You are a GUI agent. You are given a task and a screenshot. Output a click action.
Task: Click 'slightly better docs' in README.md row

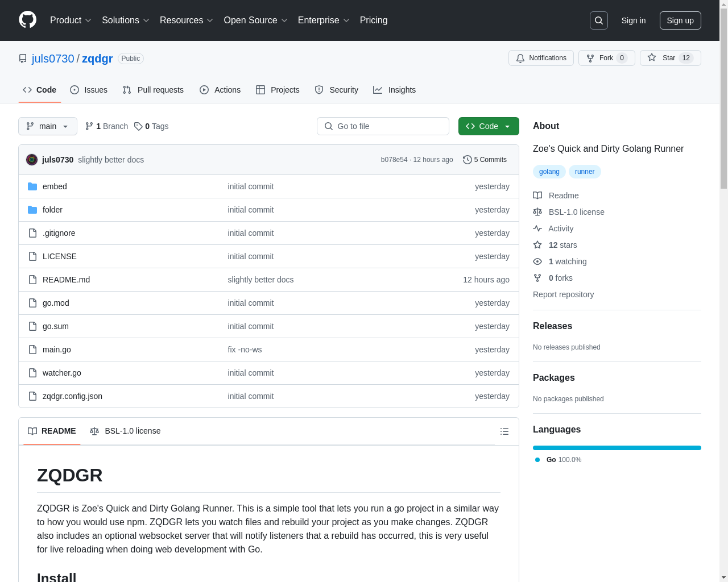point(260,280)
